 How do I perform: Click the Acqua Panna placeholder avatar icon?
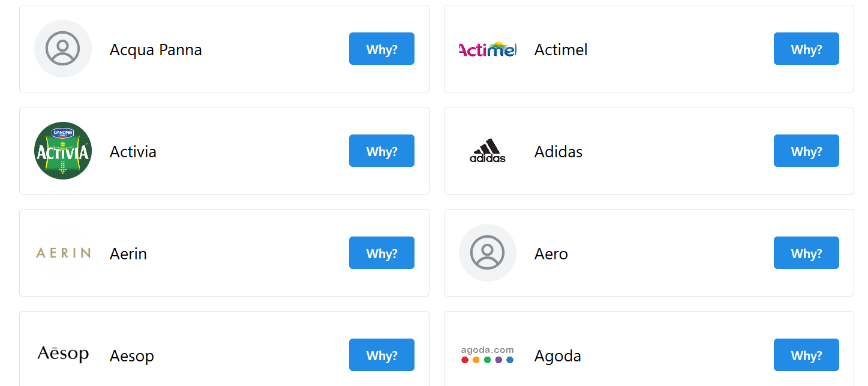click(x=63, y=49)
